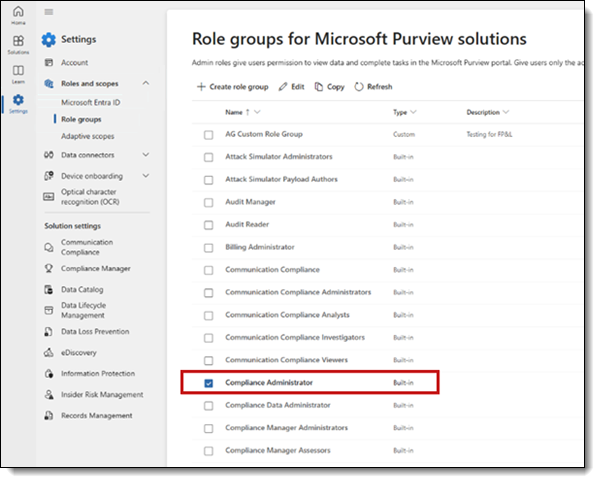Click the 'Testing for FP&L' description cell

pyautogui.click(x=489, y=134)
